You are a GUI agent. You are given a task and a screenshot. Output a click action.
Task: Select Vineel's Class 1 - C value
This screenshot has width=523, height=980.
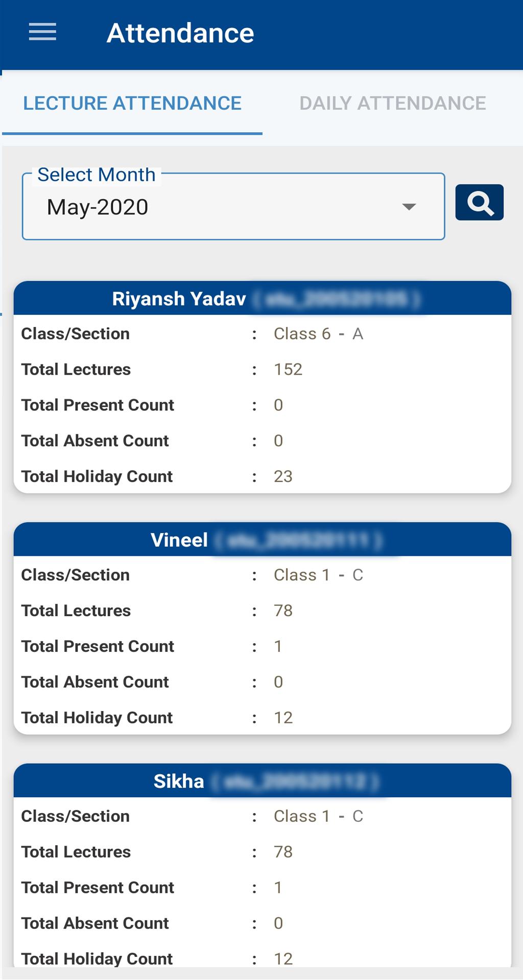pyautogui.click(x=318, y=575)
